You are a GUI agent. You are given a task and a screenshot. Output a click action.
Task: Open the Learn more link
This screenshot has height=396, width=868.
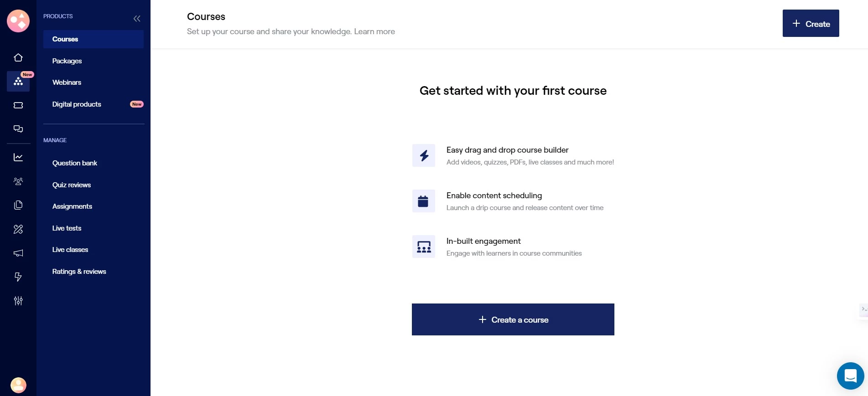[x=374, y=31]
